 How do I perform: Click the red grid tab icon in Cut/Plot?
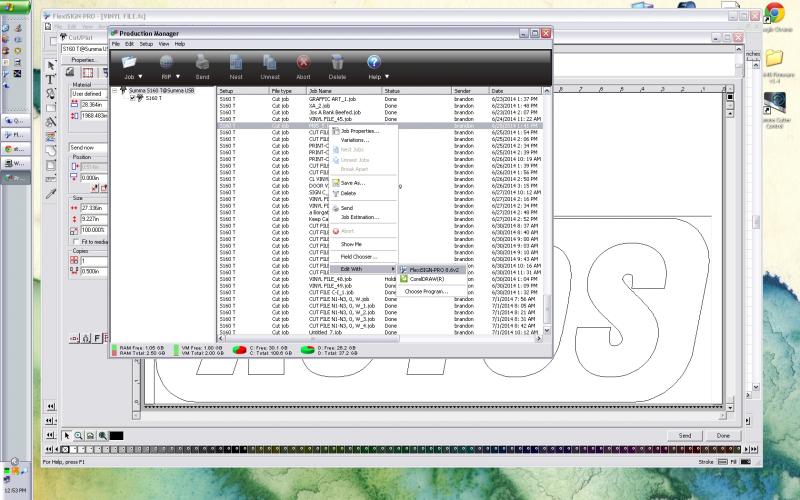point(88,73)
